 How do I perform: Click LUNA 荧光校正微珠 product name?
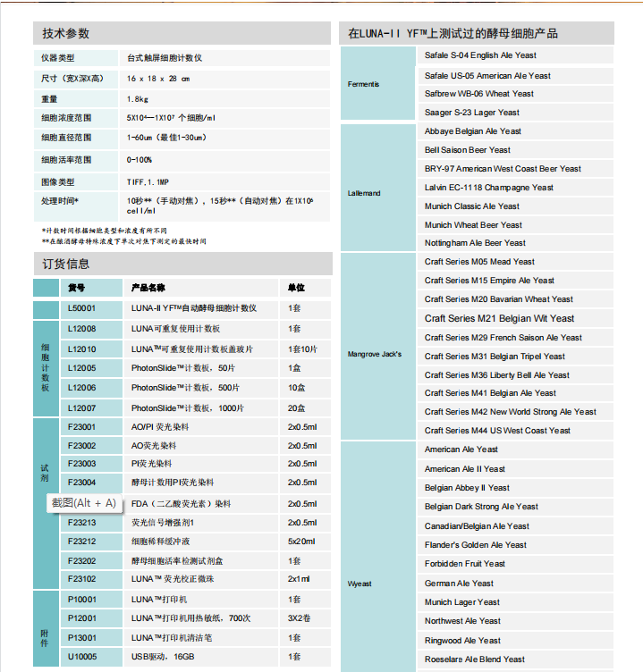(173, 579)
